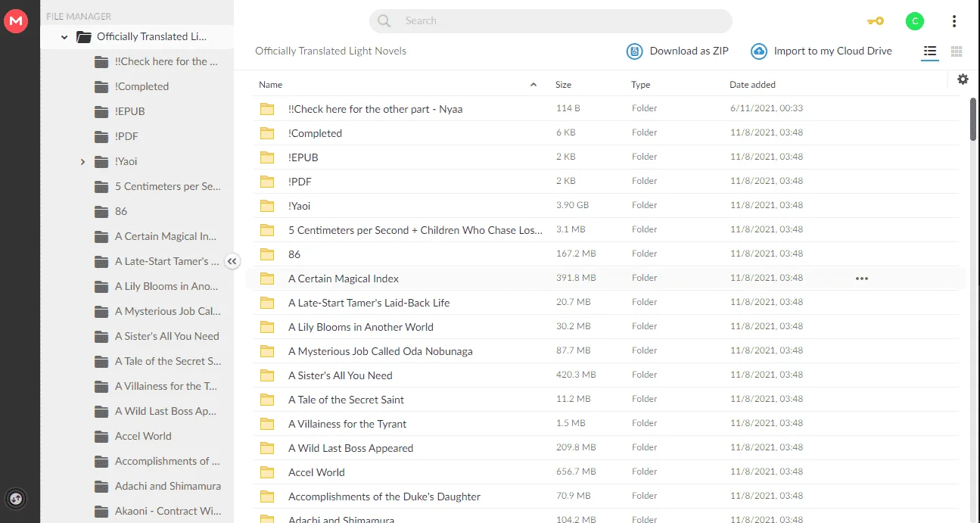Toggle the Name sort direction arrow
Viewport: 980px width, 523px height.
click(x=534, y=85)
